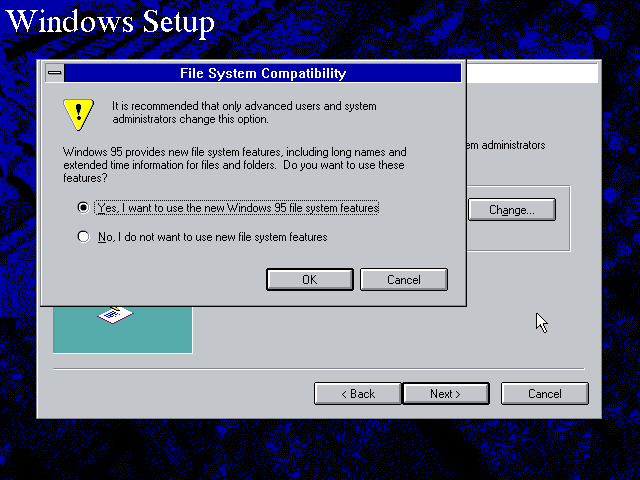Click the Change... button in the Setup window
This screenshot has height=480, width=640.
512,210
